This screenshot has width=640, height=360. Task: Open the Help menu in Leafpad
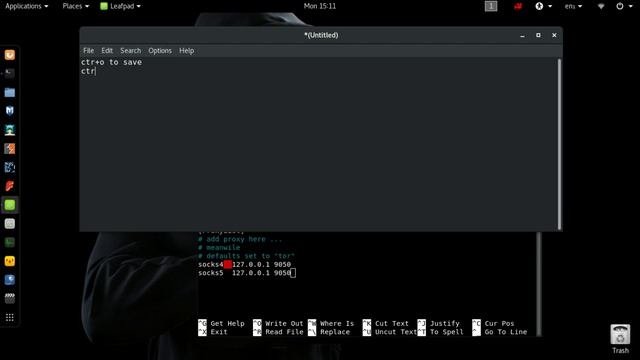click(x=187, y=51)
